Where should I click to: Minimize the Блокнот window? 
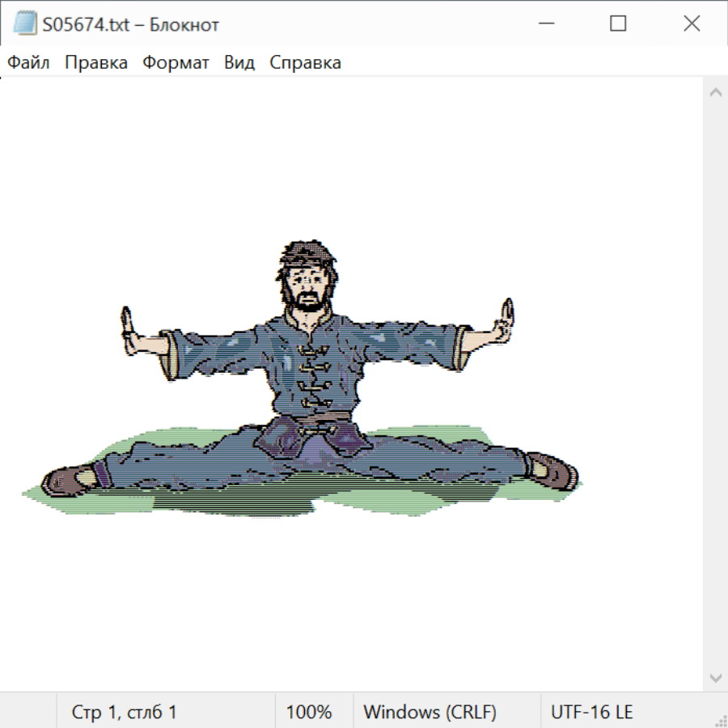coord(544,24)
